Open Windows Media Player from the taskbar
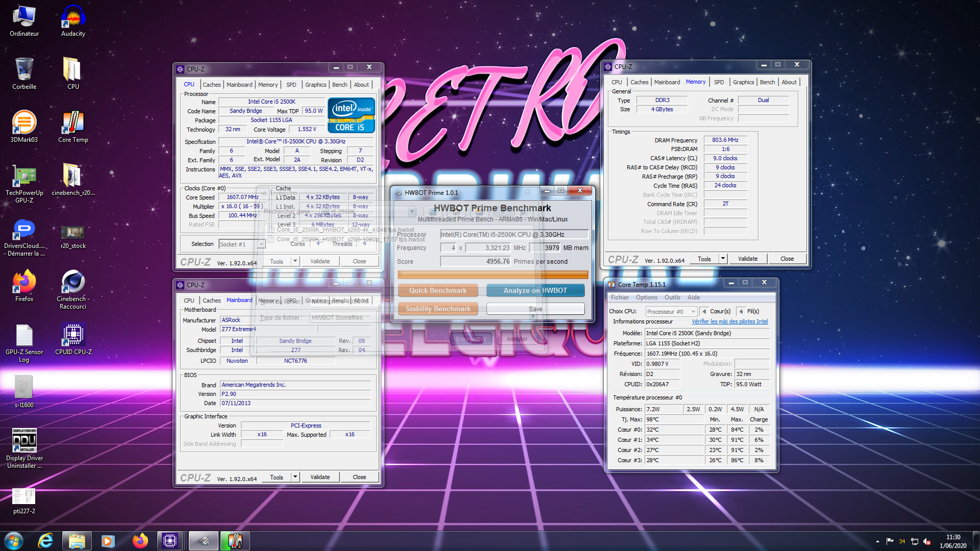The width and height of the screenshot is (980, 551). 108,541
